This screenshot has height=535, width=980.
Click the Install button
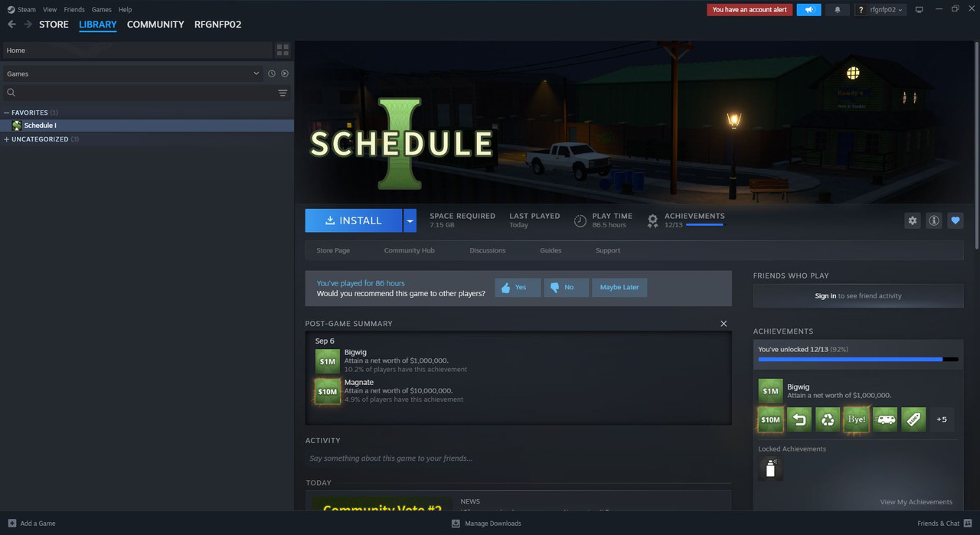[354, 220]
